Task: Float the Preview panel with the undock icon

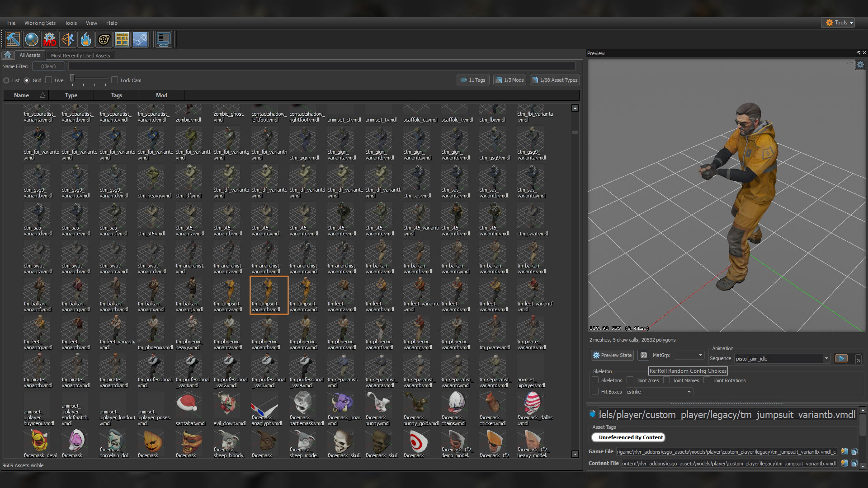Action: 859,53
